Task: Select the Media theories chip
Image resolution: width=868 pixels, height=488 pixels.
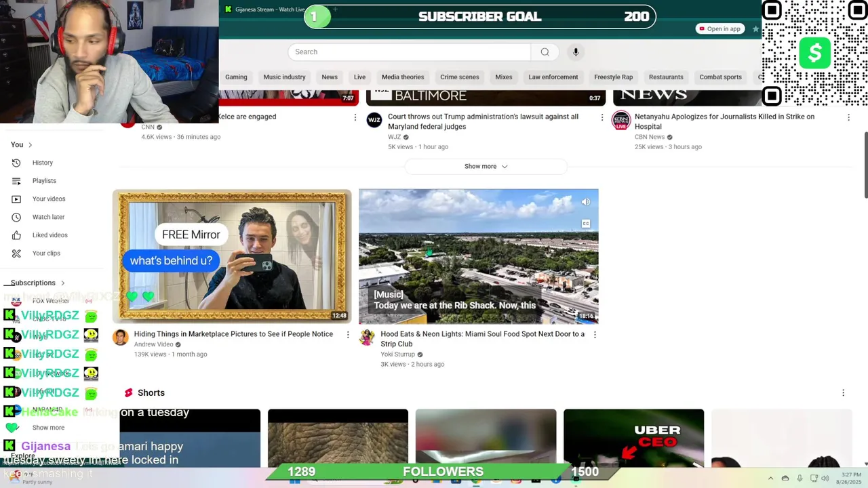Action: pyautogui.click(x=403, y=77)
